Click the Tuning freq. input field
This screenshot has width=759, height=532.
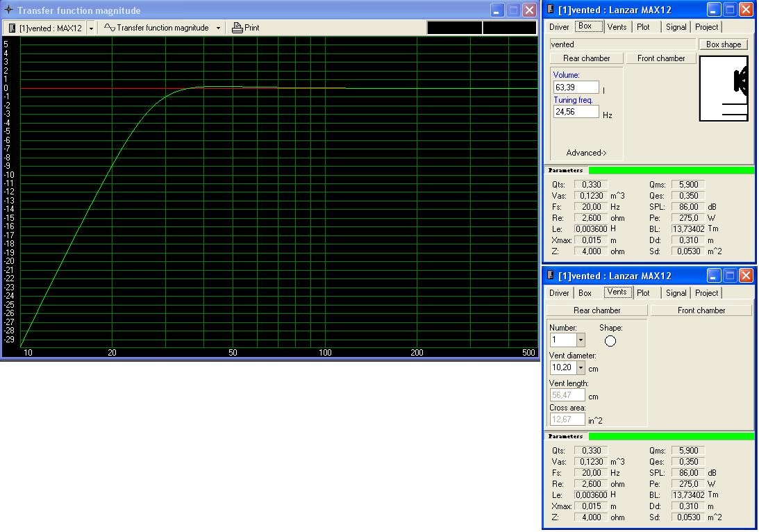pyautogui.click(x=576, y=112)
